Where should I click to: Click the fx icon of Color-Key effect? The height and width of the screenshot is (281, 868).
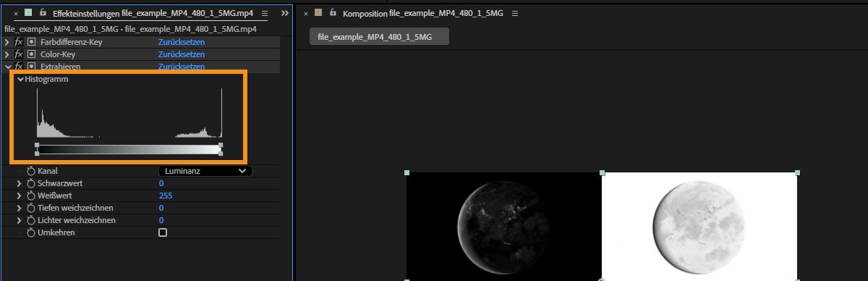coord(19,54)
